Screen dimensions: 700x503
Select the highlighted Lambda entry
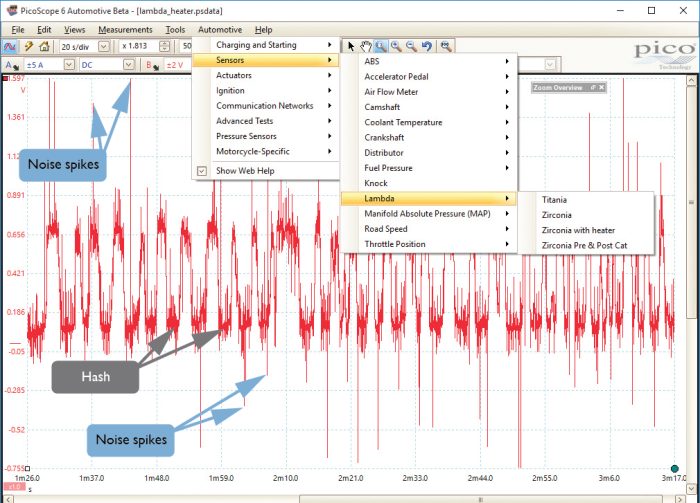[429, 199]
